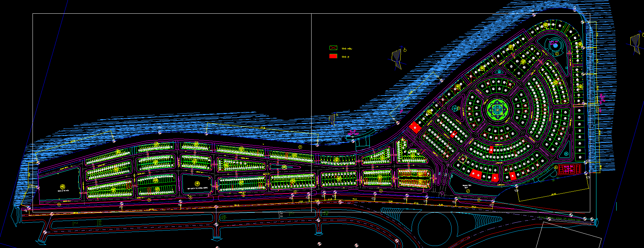
Task: Click the cyan star symbol left of central plaza
Action: coord(455,109)
